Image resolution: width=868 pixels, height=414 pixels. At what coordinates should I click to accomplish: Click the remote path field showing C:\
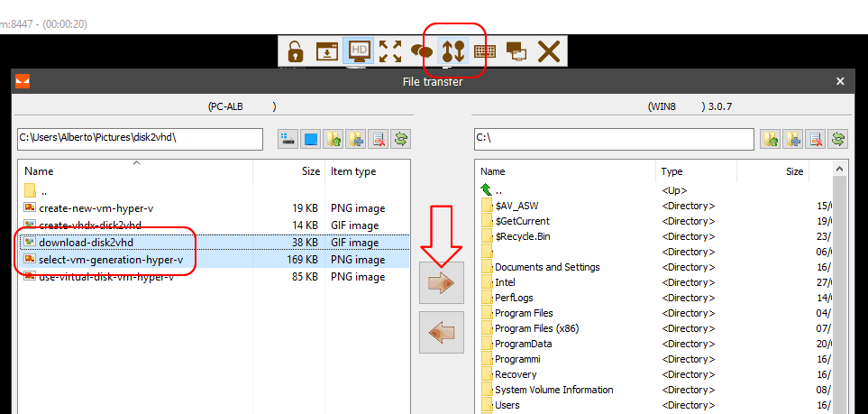pos(614,139)
